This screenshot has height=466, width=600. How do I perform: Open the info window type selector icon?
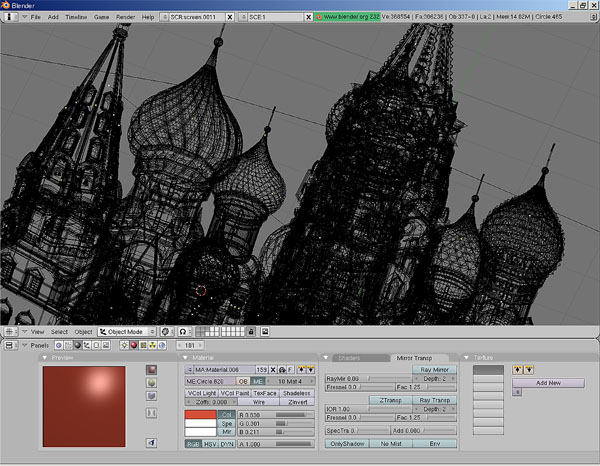coord(10,17)
